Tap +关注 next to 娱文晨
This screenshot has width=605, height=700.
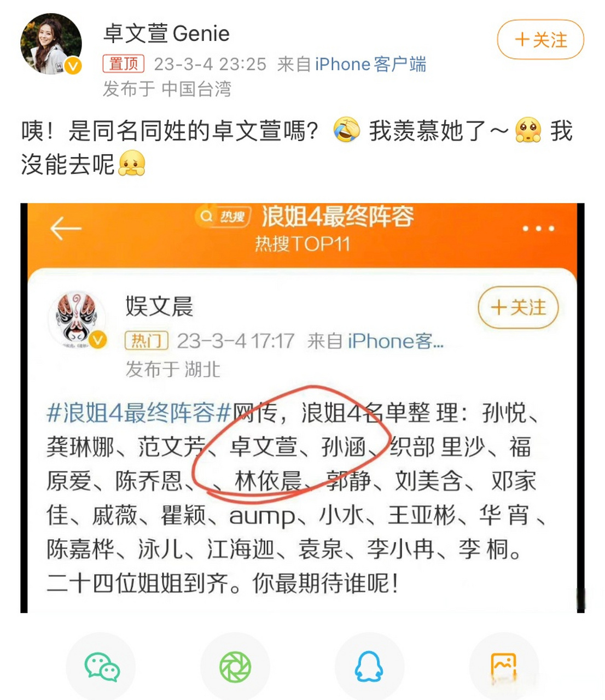tap(519, 307)
